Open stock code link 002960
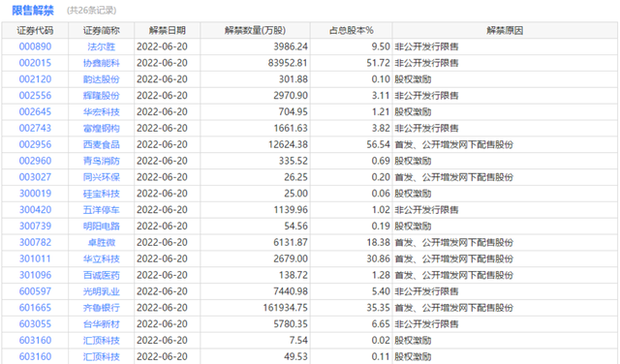This screenshot has height=364, width=620. click(x=35, y=161)
